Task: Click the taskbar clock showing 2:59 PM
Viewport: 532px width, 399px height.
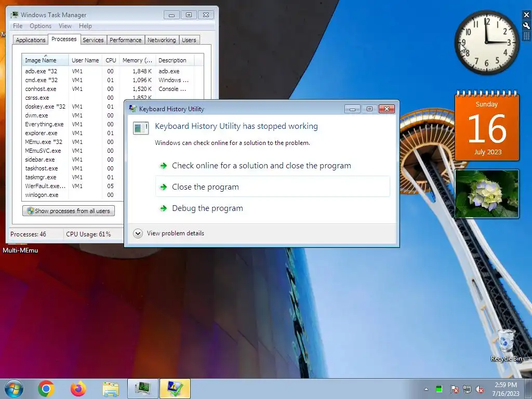Action: click(506, 389)
